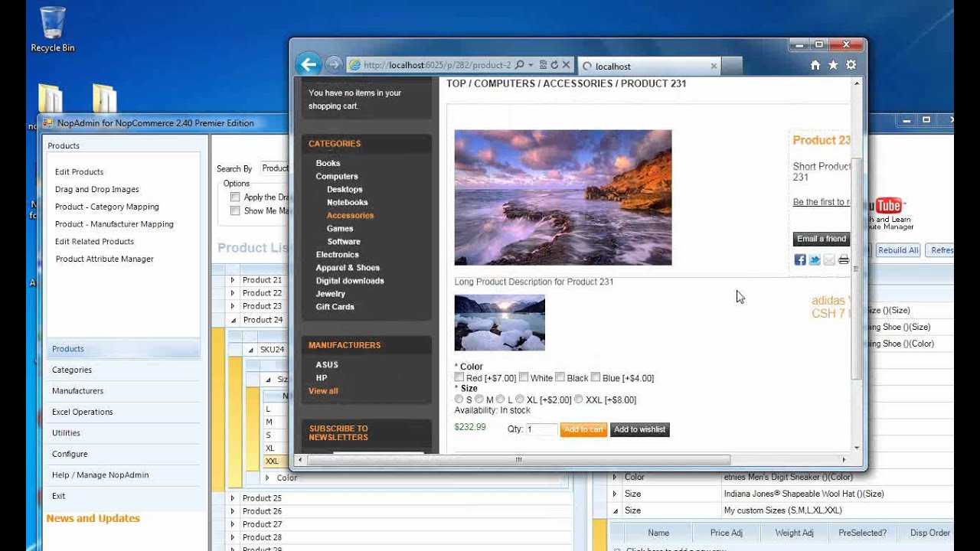The width and height of the screenshot is (980, 551).
Task: Click the browser vertical scrollbar thumb
Action: click(857, 268)
